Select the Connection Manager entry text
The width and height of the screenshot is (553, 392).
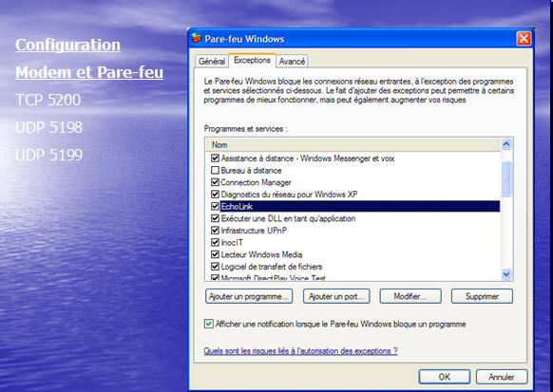click(x=256, y=182)
